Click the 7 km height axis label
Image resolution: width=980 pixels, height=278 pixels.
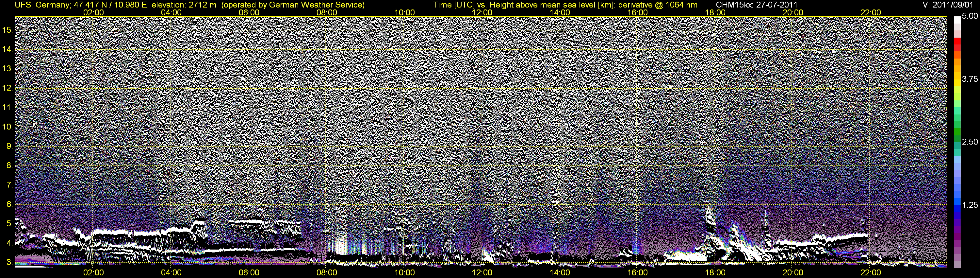pos(10,185)
